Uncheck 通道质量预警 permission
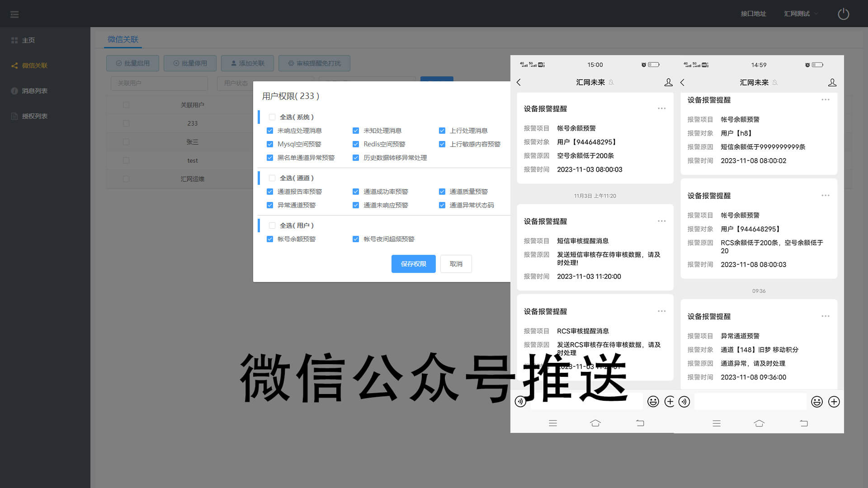 click(x=442, y=192)
